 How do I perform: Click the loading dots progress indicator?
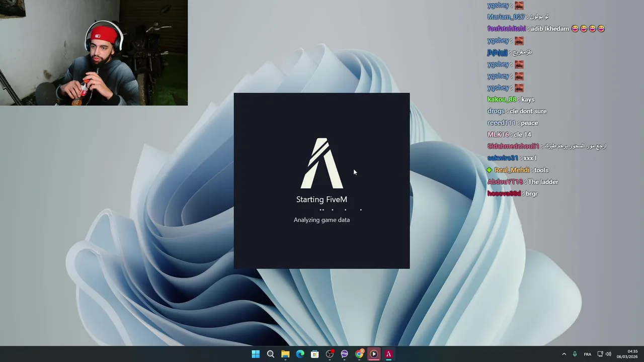341,210
